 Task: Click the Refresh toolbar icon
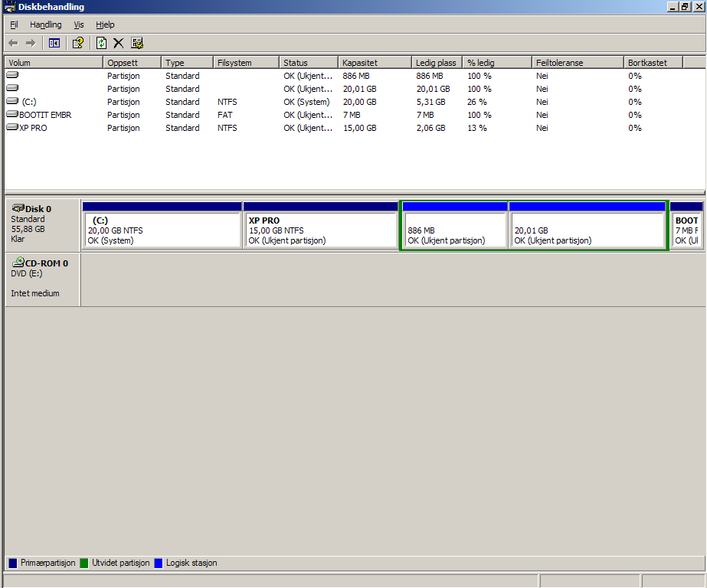pyautogui.click(x=101, y=43)
